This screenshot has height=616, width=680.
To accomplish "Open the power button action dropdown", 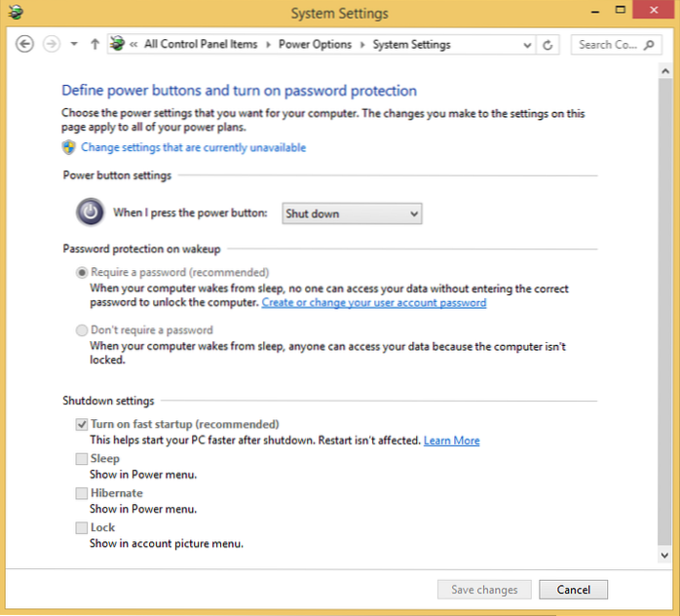I will pos(352,213).
